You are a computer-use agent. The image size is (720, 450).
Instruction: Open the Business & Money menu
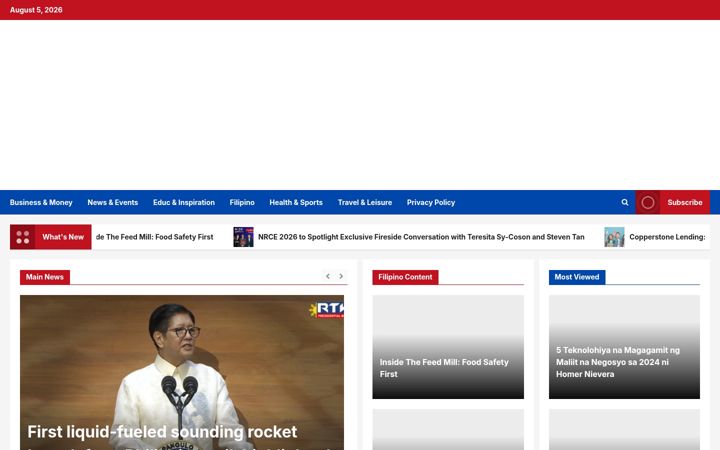(41, 202)
